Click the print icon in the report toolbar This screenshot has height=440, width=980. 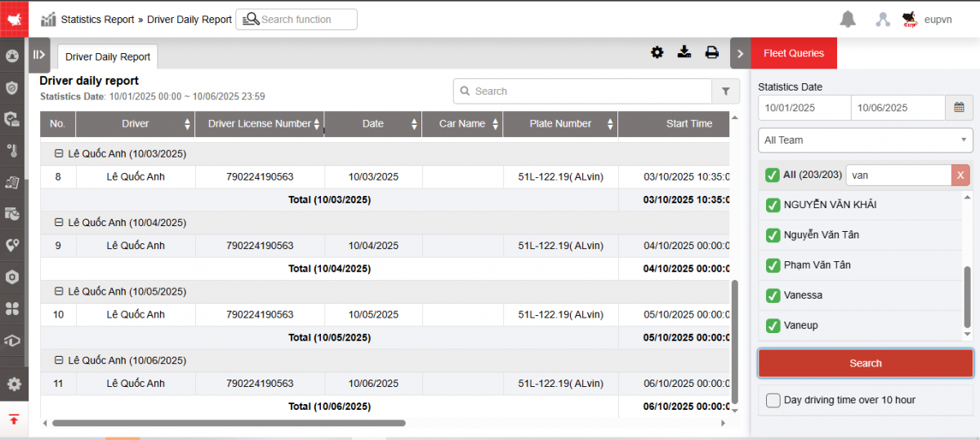point(712,53)
